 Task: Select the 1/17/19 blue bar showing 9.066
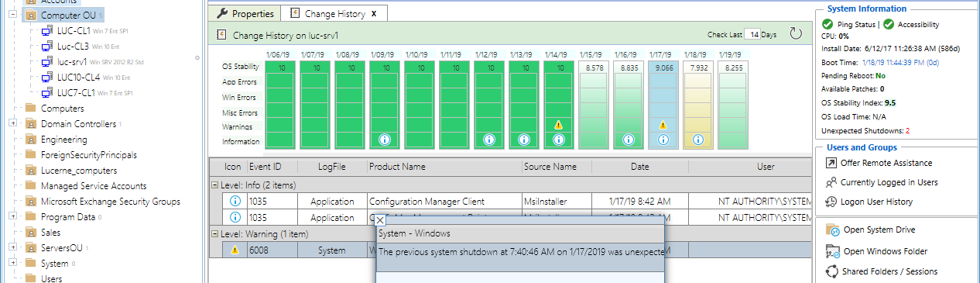[663, 106]
